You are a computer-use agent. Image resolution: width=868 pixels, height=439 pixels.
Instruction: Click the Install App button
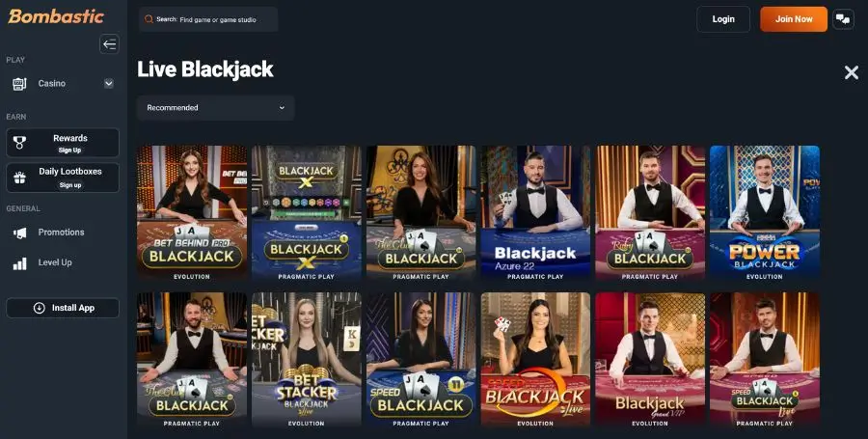coord(63,308)
